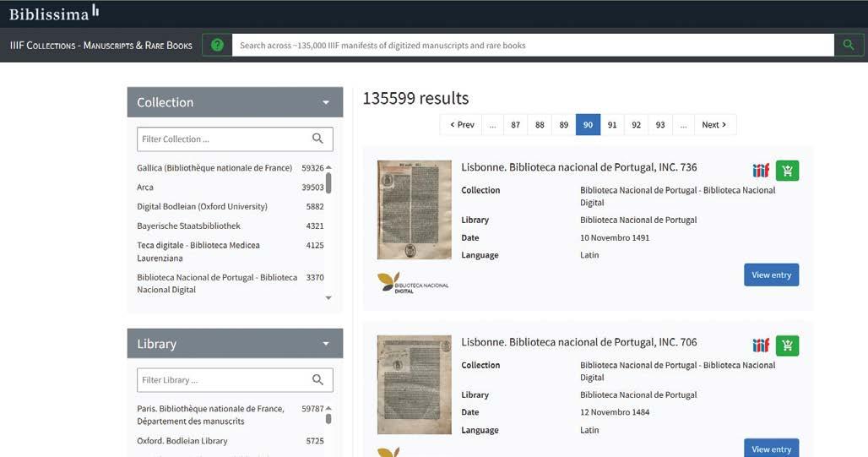
Task: Click the green search magnifier button
Action: [849, 45]
